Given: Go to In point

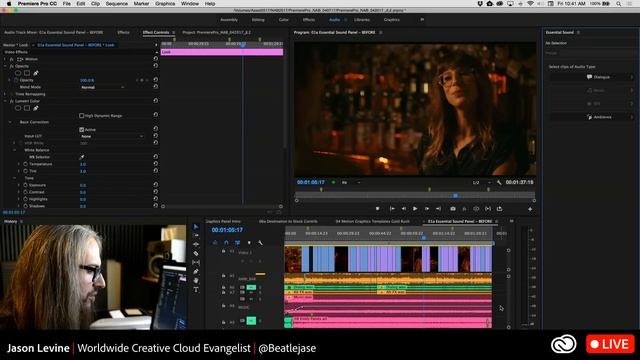Looking at the screenshot, I should [392, 209].
